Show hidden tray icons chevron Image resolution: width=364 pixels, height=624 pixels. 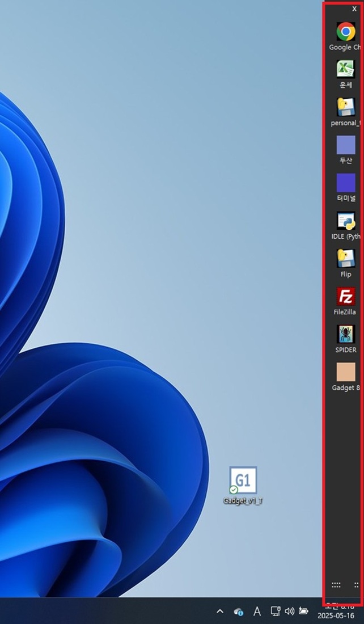tap(219, 612)
